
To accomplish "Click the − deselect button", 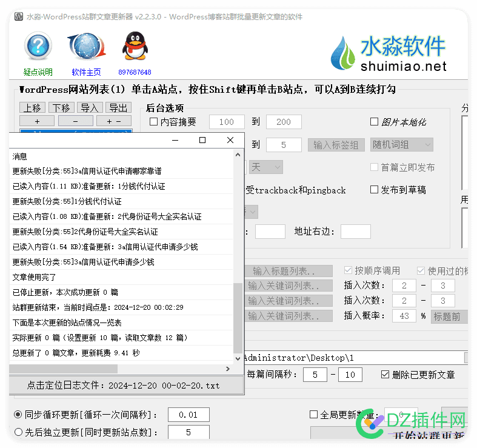I will point(75,121).
